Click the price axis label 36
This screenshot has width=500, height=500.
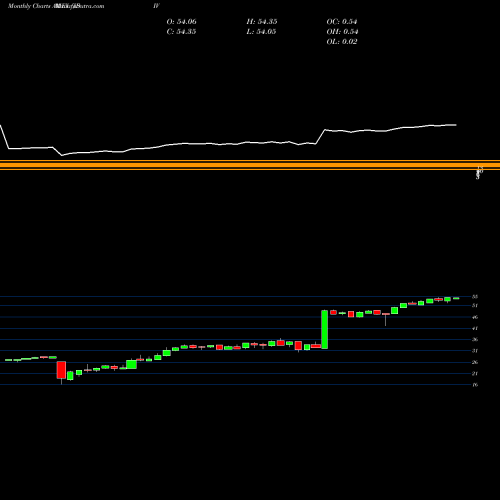coord(475,340)
